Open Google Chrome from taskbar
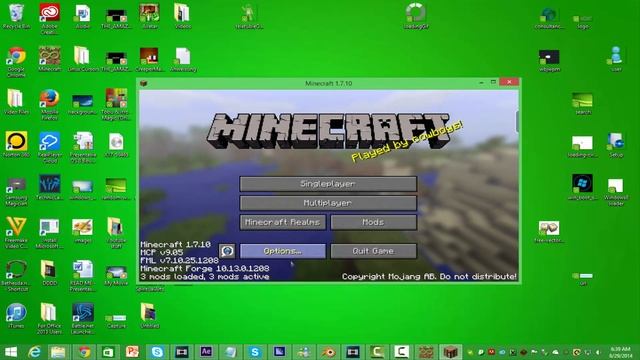The height and width of the screenshot is (360, 640). pos(84,352)
